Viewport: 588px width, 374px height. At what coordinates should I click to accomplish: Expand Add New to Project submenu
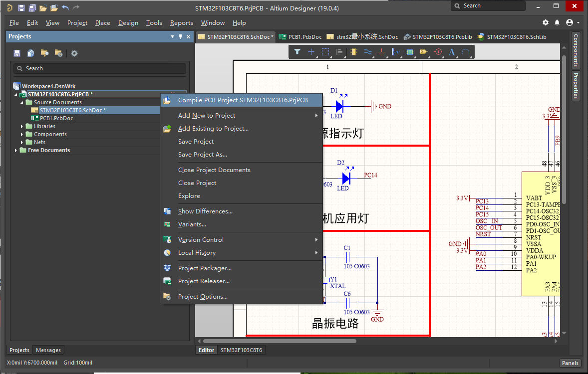(316, 115)
